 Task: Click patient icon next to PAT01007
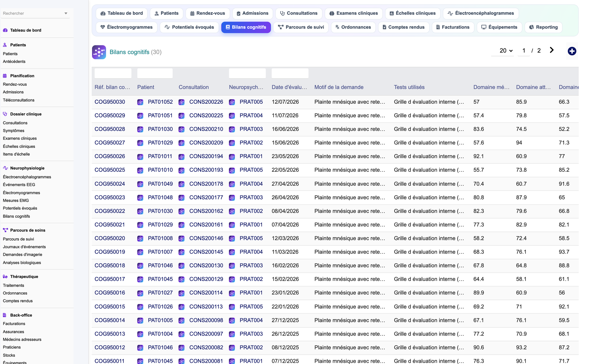click(140, 252)
